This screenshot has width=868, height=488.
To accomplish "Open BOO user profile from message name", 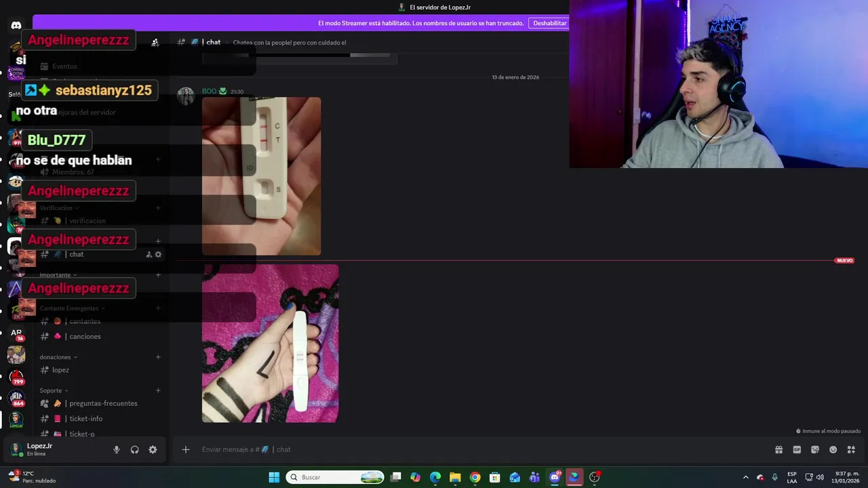I will click(x=209, y=91).
